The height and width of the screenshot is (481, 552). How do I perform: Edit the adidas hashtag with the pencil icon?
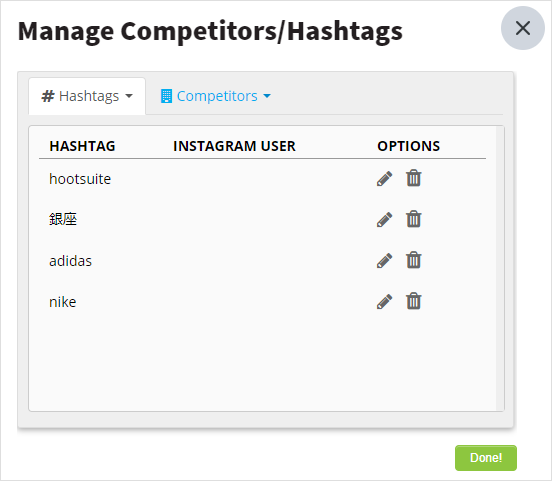pyautogui.click(x=384, y=261)
